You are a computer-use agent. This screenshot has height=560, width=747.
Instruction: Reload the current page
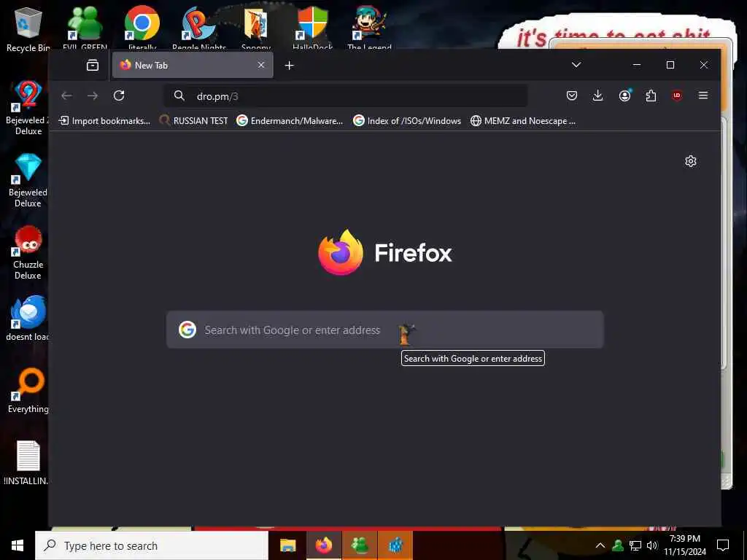[119, 96]
